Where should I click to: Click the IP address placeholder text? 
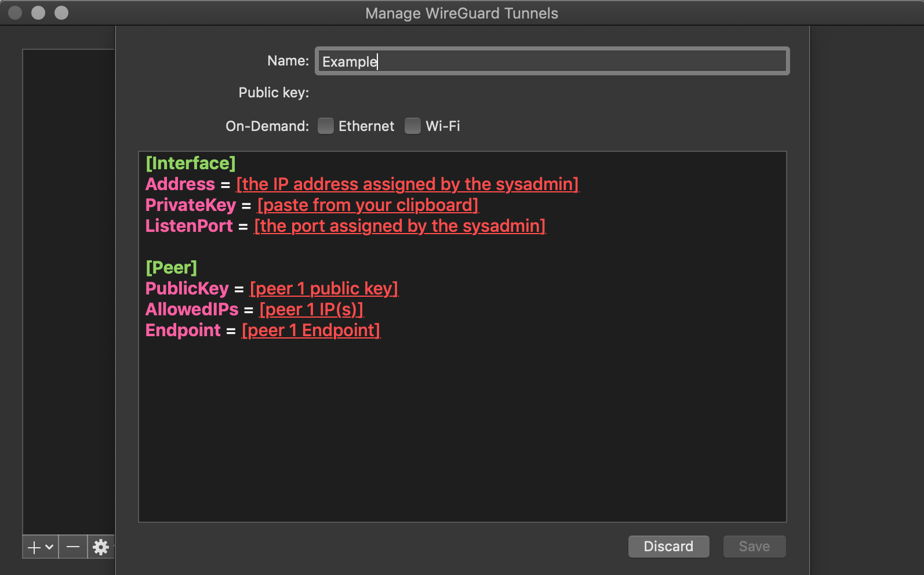tap(408, 184)
